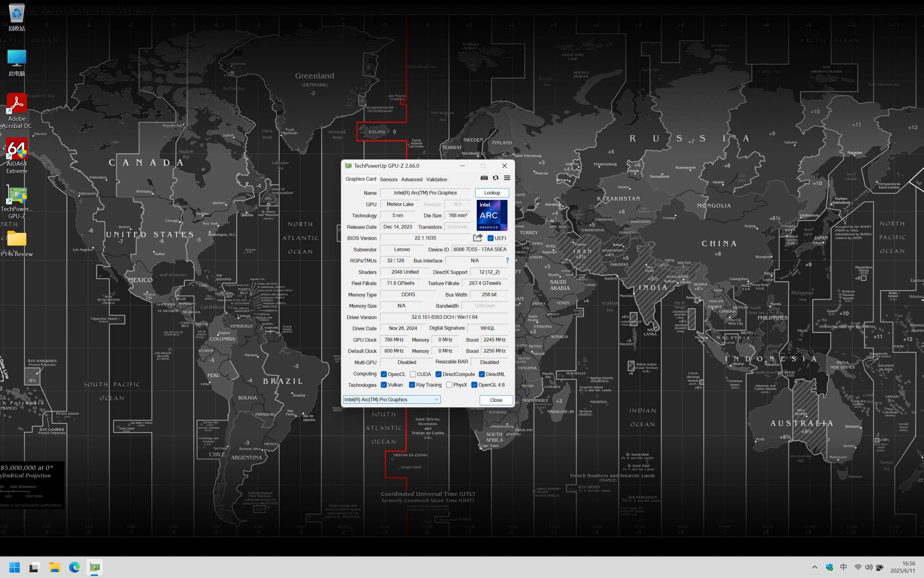Click the Driver Version field
Viewport: 924px width, 578px height.
click(x=444, y=317)
